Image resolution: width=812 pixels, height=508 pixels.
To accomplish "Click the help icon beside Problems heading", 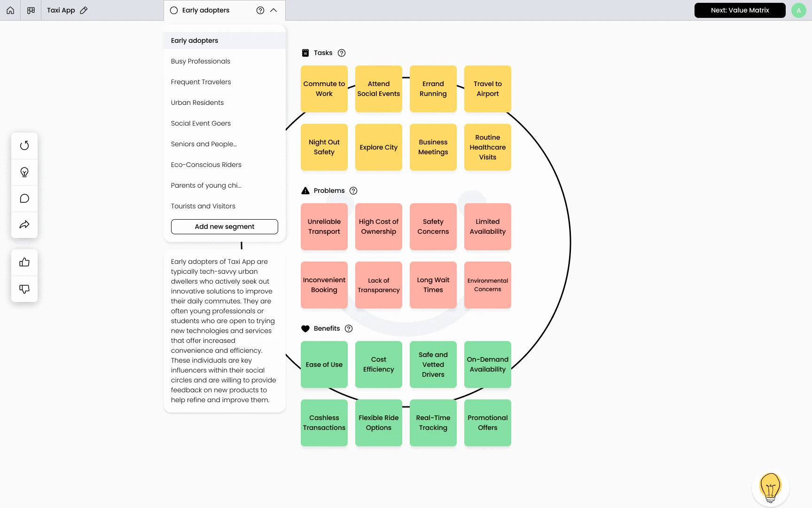I will tap(353, 190).
